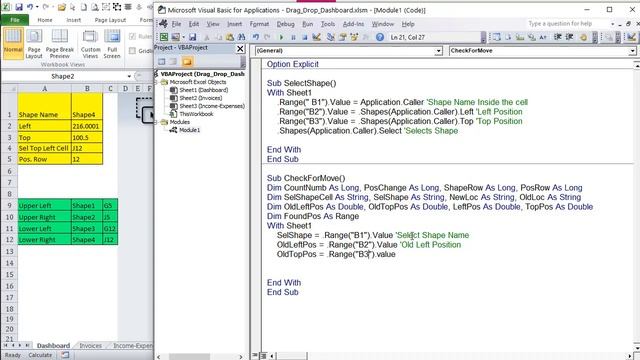This screenshot has width=640, height=360.
Task: Click the Break (pause) toolbar icon
Action: click(x=293, y=37)
